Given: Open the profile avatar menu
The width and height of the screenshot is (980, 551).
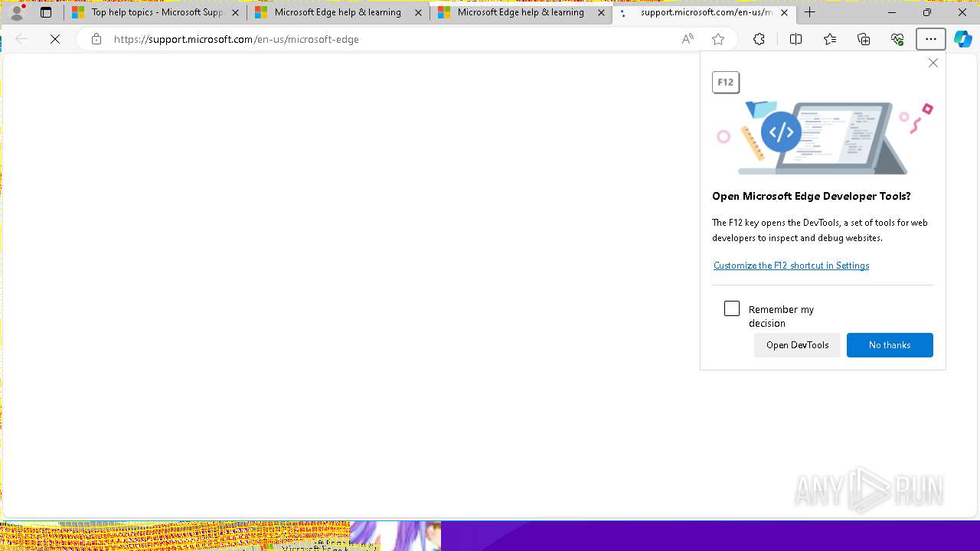Looking at the screenshot, I should (17, 12).
